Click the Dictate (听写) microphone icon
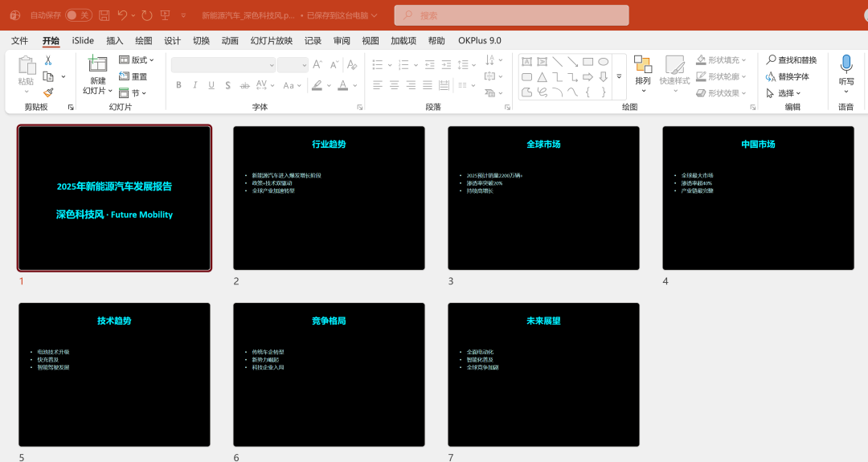Screen dimensions: 868x462 point(845,64)
